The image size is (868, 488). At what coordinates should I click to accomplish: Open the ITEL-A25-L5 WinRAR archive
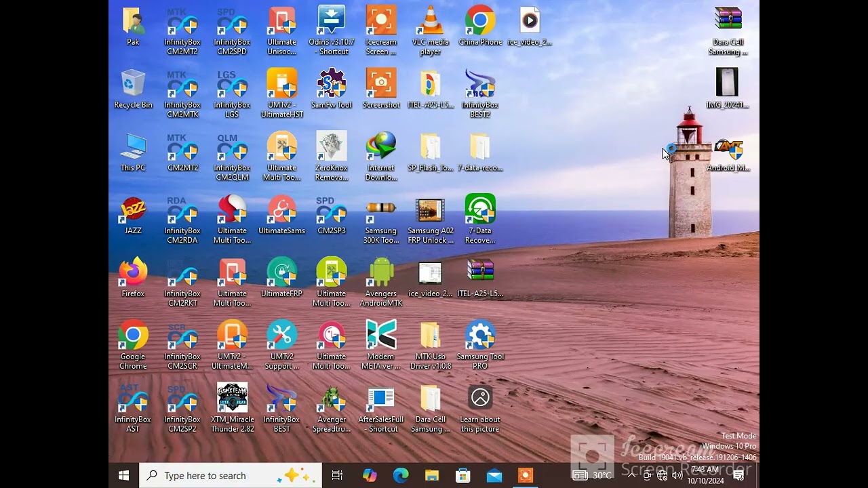click(479, 272)
